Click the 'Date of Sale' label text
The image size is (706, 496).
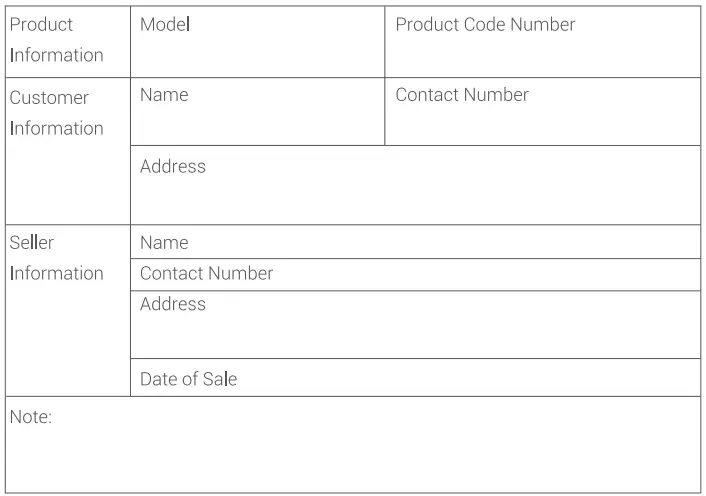(x=188, y=379)
